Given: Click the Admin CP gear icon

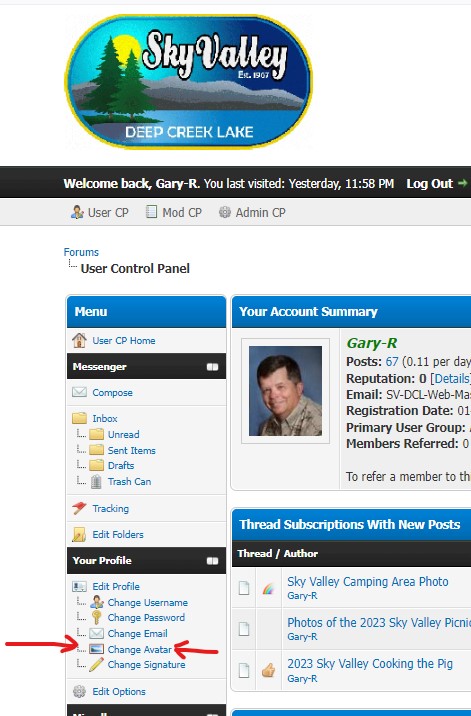Looking at the screenshot, I should (225, 212).
